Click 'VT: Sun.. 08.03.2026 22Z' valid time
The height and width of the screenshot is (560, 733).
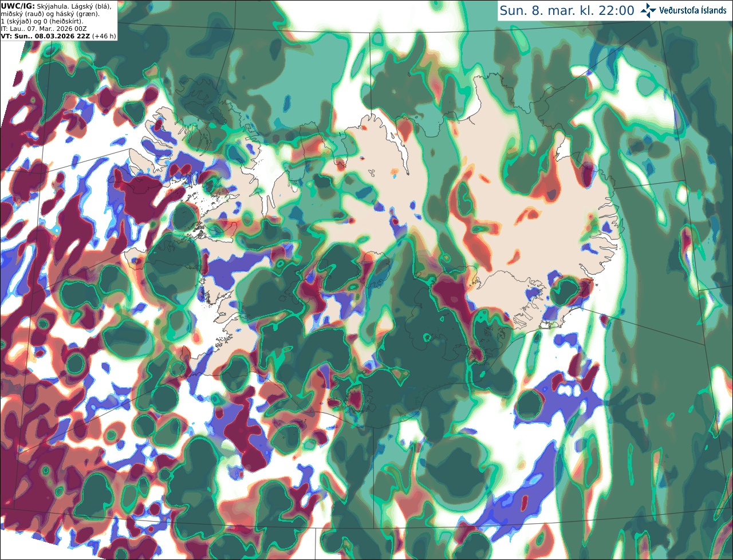pos(45,36)
